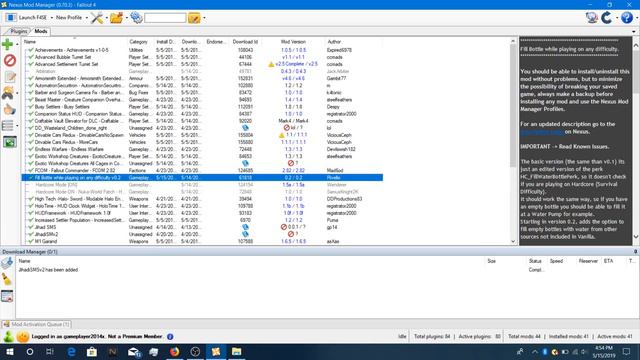Screen dimensions: 640x360
Task: Toggle checkmark for Companion Status HUD mod
Action: click(x=31, y=113)
